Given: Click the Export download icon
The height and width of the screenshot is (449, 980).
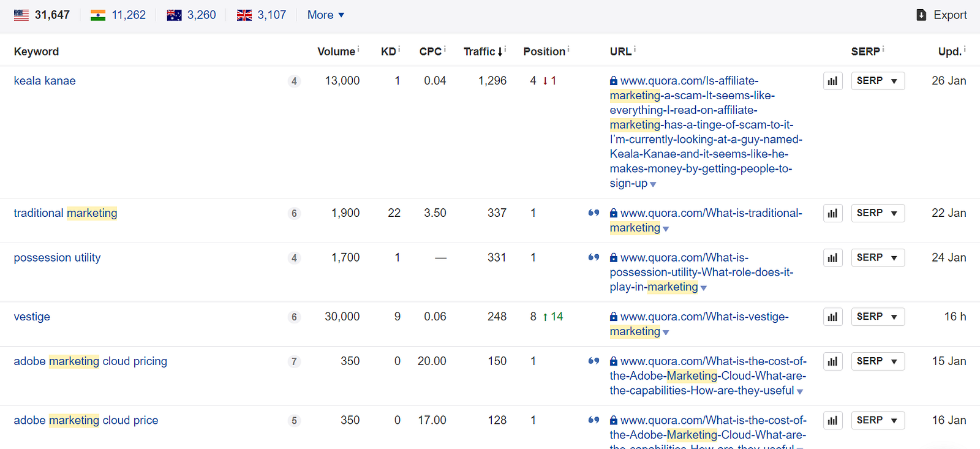Looking at the screenshot, I should tap(921, 15).
